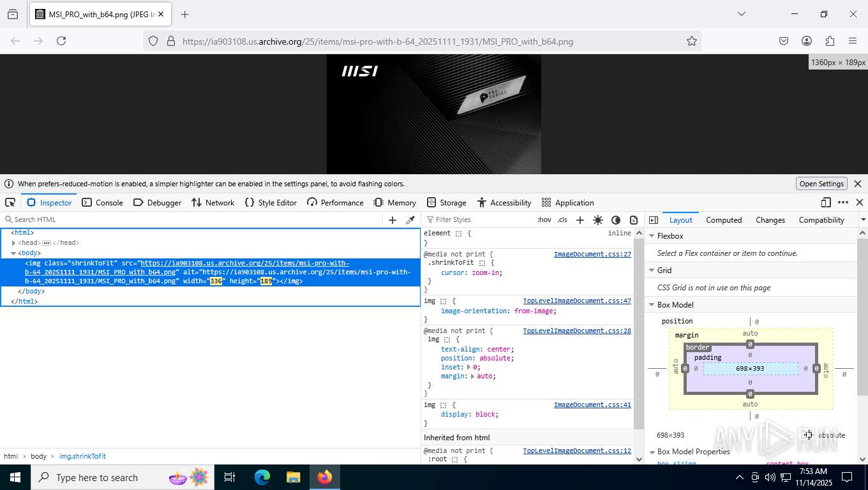This screenshot has height=490, width=868.
Task: Open File Explorer from the taskbar
Action: click(293, 477)
